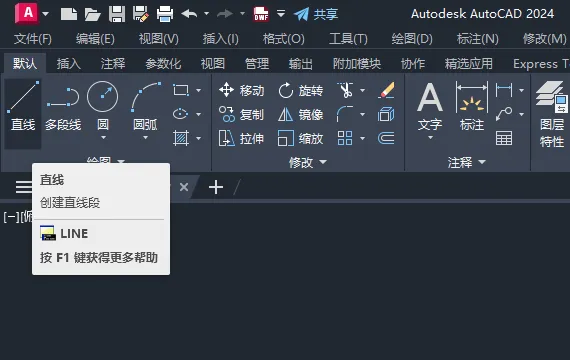Expand the hatch tool dropdown arrow
Image resolution: width=570 pixels, height=360 pixels.
pyautogui.click(x=198, y=138)
